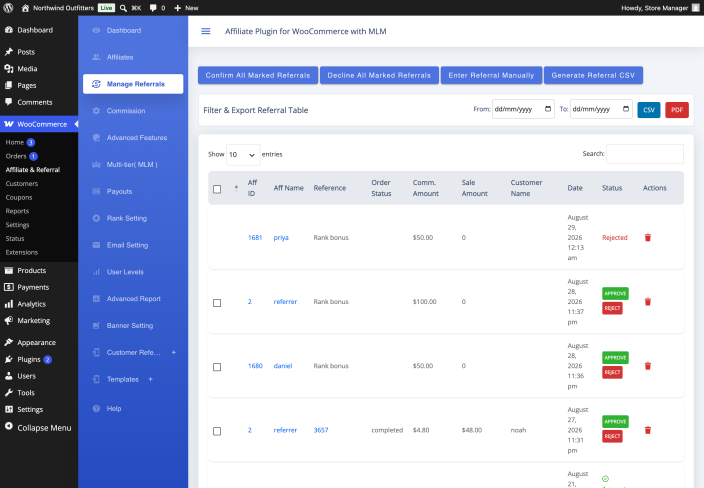This screenshot has width=704, height=488.
Task: Click the Banner Setting icon
Action: pyautogui.click(x=96, y=325)
